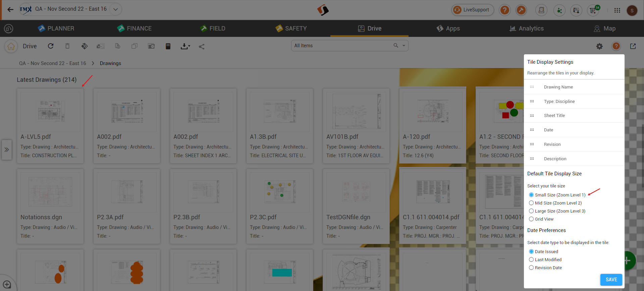Open the Analytics tab
Screen dimensions: 644x291
527,28
